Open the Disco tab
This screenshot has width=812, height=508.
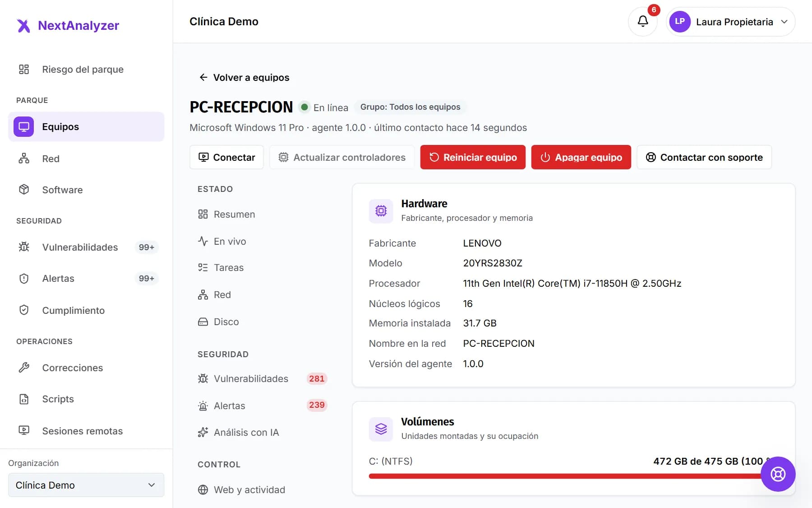(x=263, y=322)
